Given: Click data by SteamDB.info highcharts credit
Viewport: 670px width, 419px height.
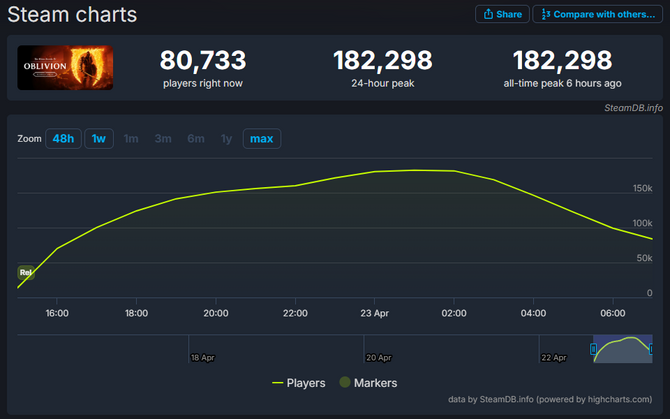Looking at the screenshot, I should point(550,399).
